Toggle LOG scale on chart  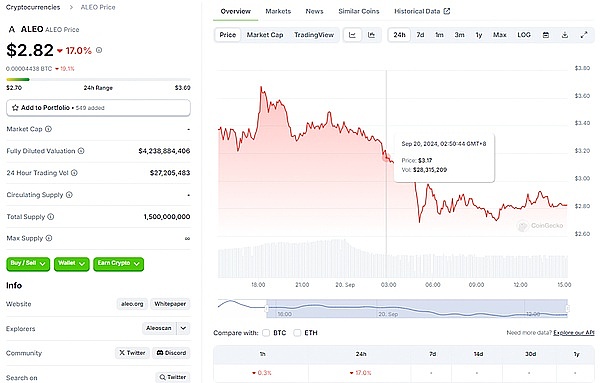(x=524, y=35)
